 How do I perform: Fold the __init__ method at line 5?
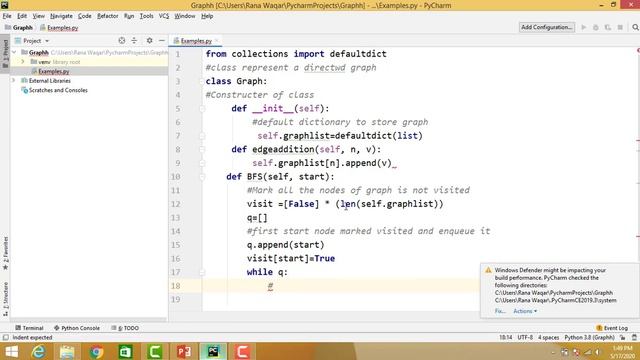(x=202, y=109)
